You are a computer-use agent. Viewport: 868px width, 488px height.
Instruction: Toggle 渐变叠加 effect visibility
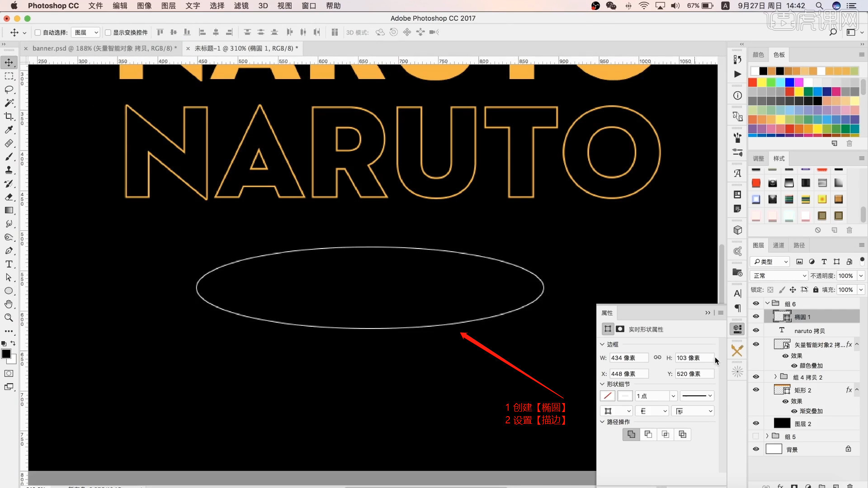[794, 411]
